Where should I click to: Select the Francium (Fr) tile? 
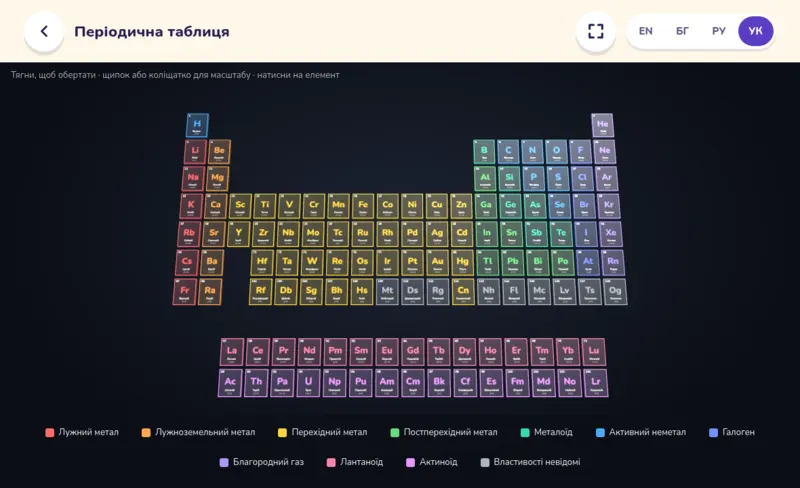click(185, 292)
